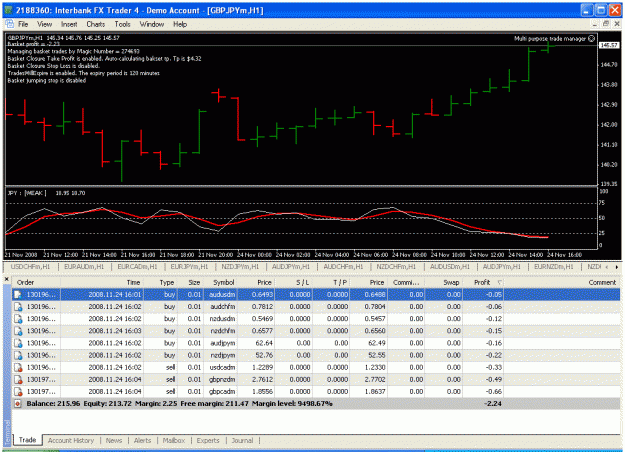Viewport: 625px width, 452px height.
Task: Switch to the USDCHFm,H1 chart tab
Action: (30, 267)
